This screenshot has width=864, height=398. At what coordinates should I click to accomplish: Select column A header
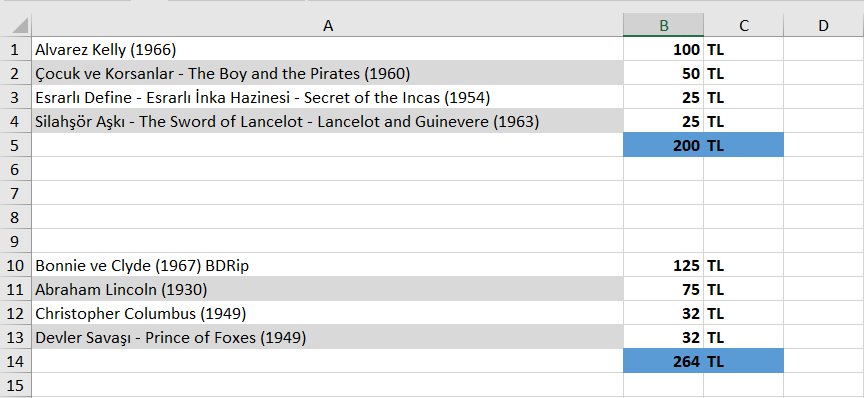tap(328, 25)
